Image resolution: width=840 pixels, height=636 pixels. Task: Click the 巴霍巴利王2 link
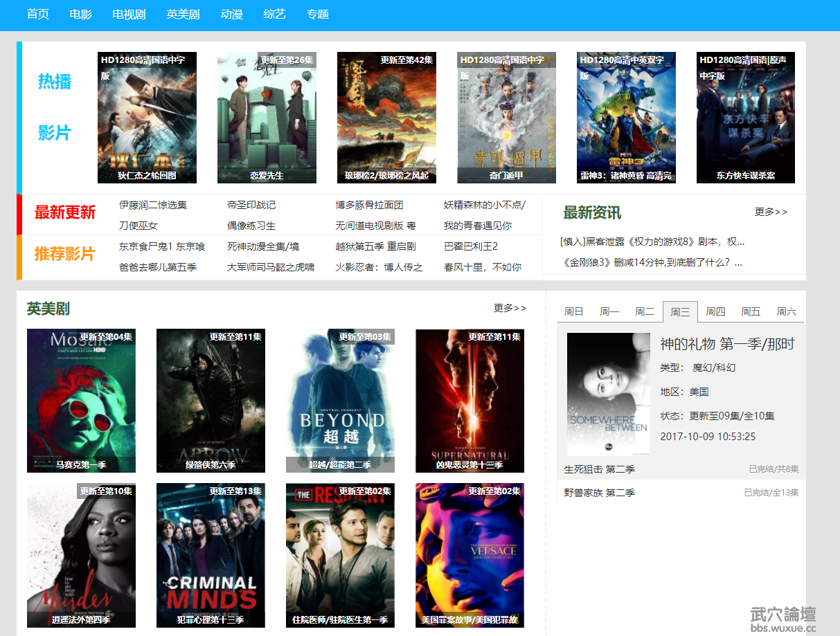(x=471, y=246)
